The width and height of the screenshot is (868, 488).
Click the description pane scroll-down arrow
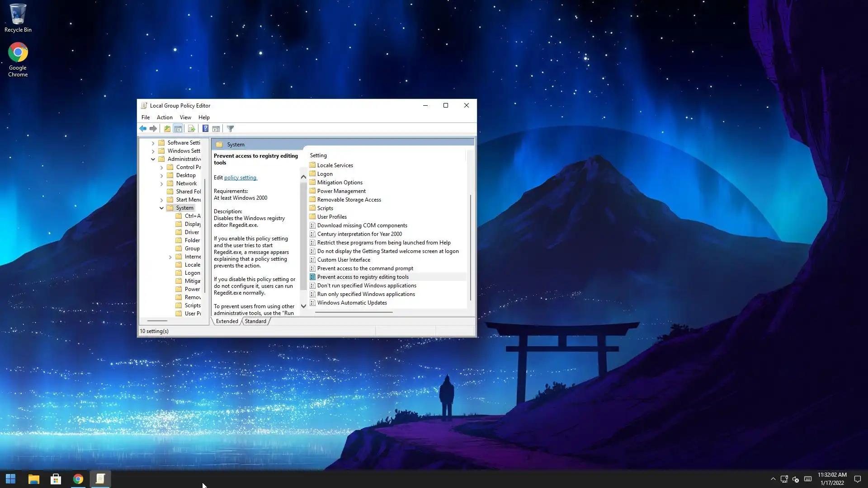(303, 306)
